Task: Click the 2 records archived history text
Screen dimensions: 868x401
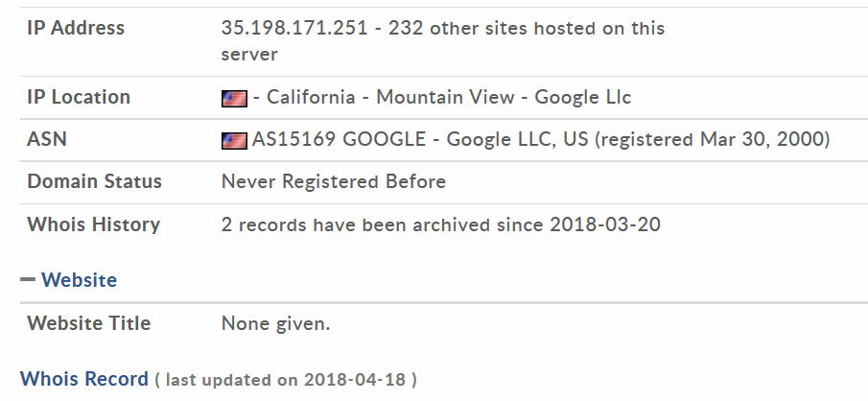Action: [441, 224]
